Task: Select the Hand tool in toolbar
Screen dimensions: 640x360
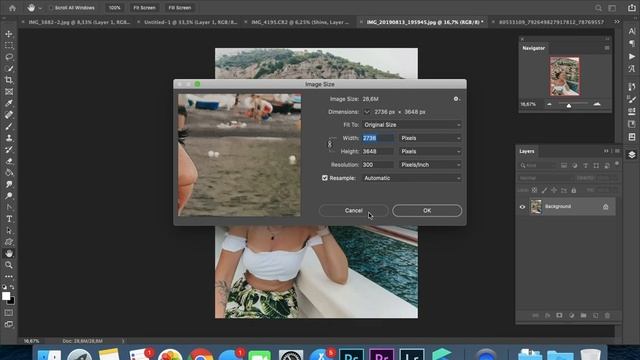Action: coord(9,253)
